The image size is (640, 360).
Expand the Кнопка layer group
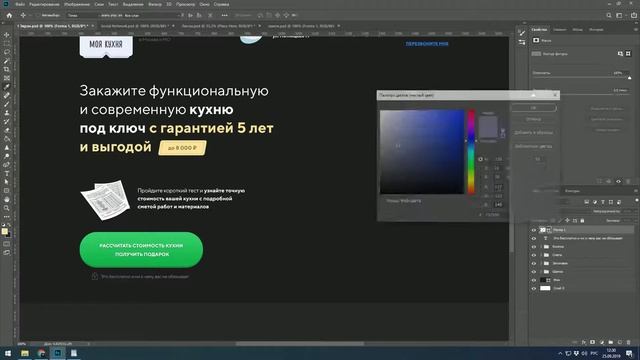541,247
